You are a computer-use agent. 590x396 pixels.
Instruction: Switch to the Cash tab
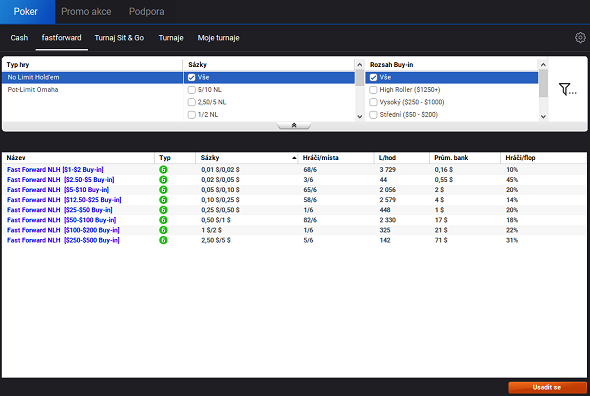19,38
